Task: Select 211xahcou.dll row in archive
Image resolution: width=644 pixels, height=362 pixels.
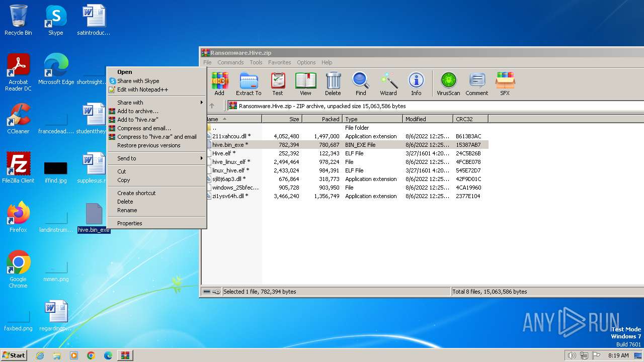Action: [x=346, y=136]
